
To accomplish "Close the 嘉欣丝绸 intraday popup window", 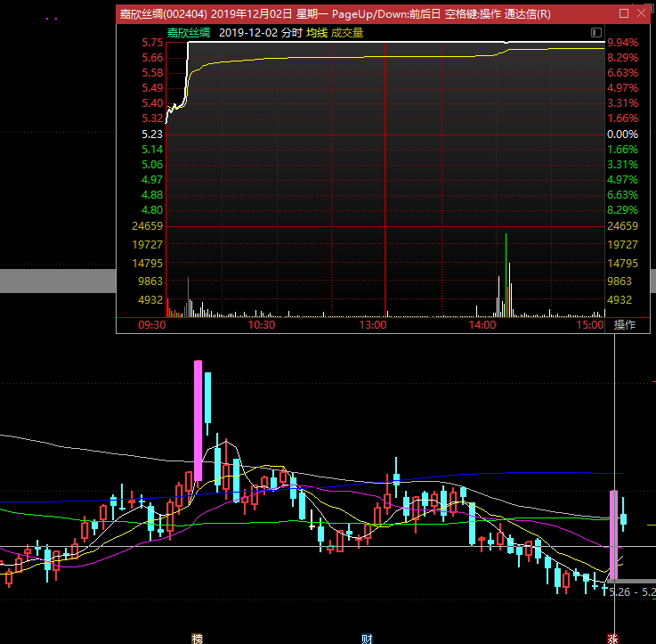I will pyautogui.click(x=644, y=14).
